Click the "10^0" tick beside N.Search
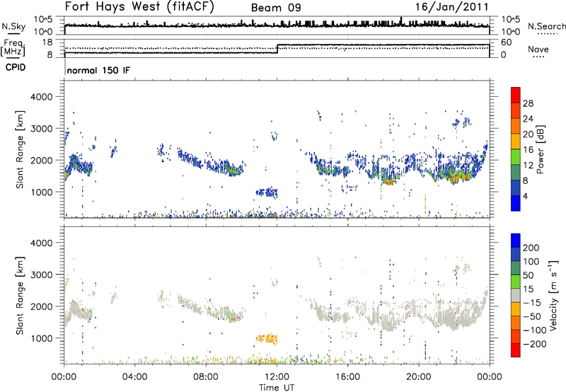The height and width of the screenshot is (392, 566). [511, 32]
